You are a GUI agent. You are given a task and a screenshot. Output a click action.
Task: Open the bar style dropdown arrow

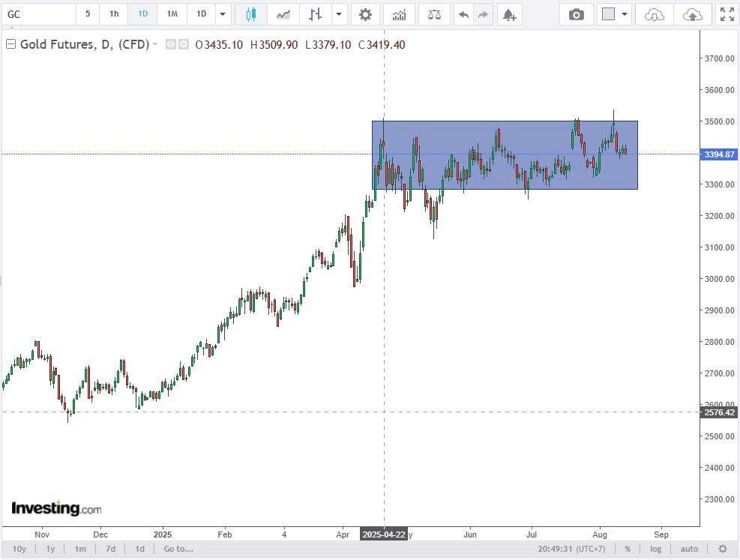pos(338,14)
